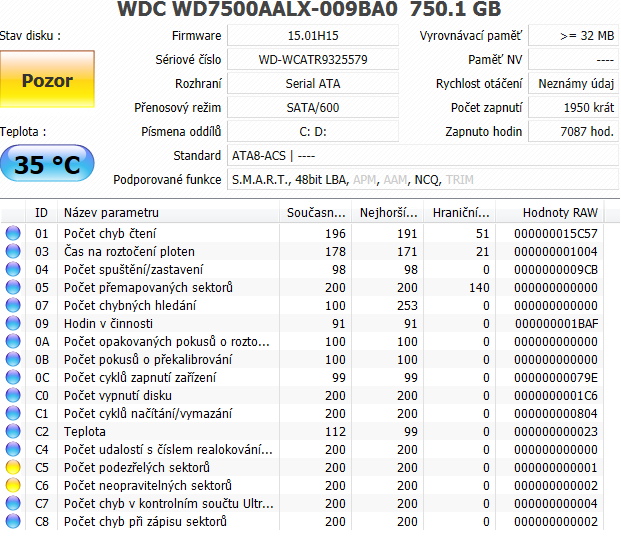Click the ID cell C8
This screenshot has width=621, height=540.
coord(42,521)
